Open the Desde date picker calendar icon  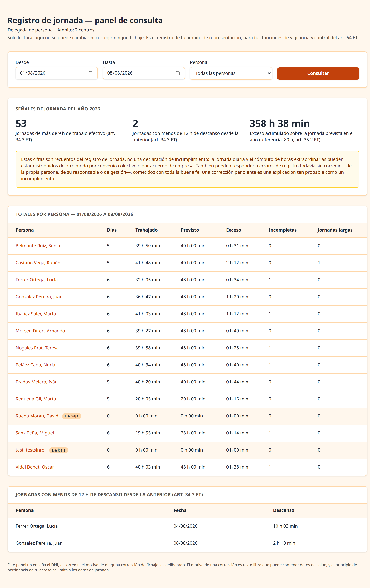click(x=91, y=73)
